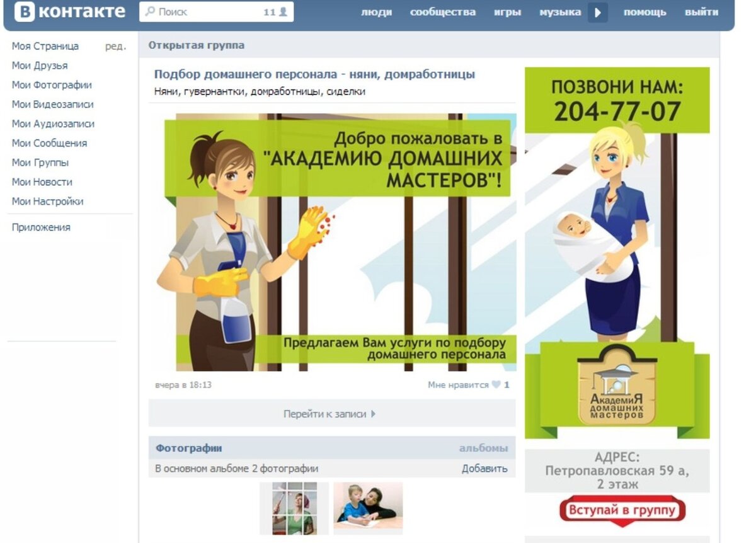
Task: Open the сообщества menu item
Action: pyautogui.click(x=442, y=12)
